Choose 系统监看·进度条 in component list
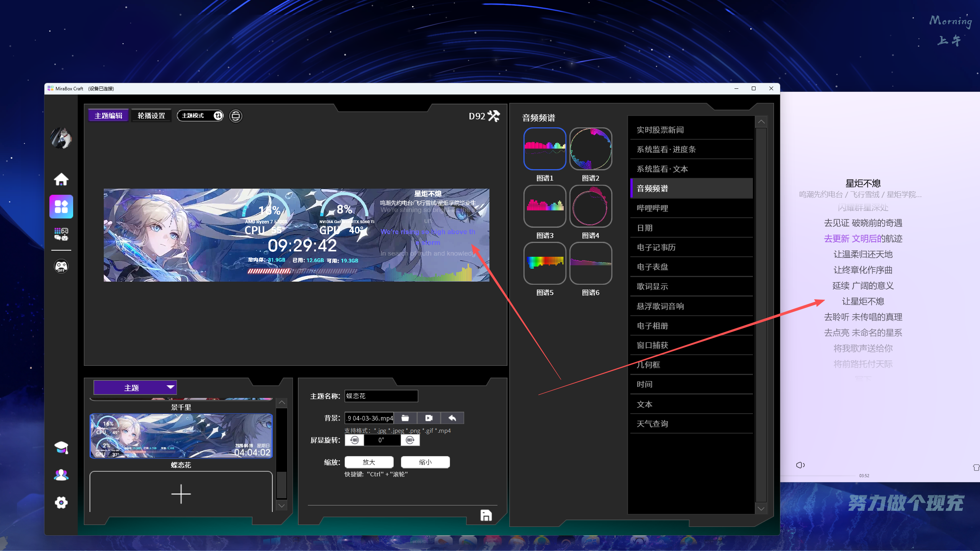 691,150
